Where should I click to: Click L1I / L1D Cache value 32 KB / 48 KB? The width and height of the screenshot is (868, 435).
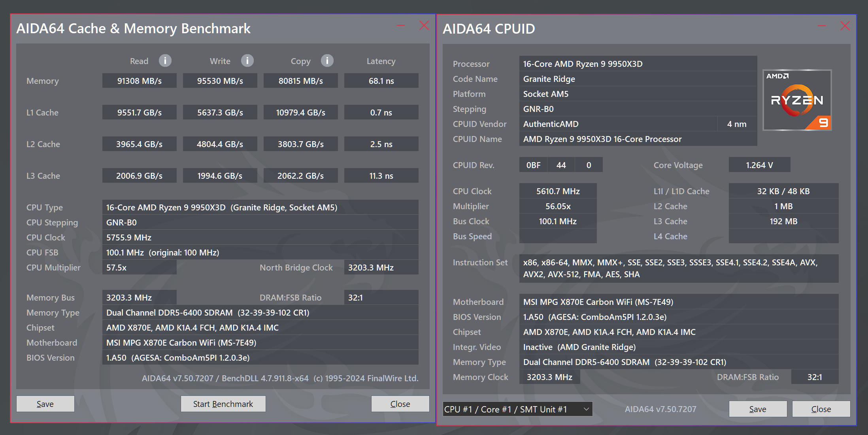coord(783,191)
